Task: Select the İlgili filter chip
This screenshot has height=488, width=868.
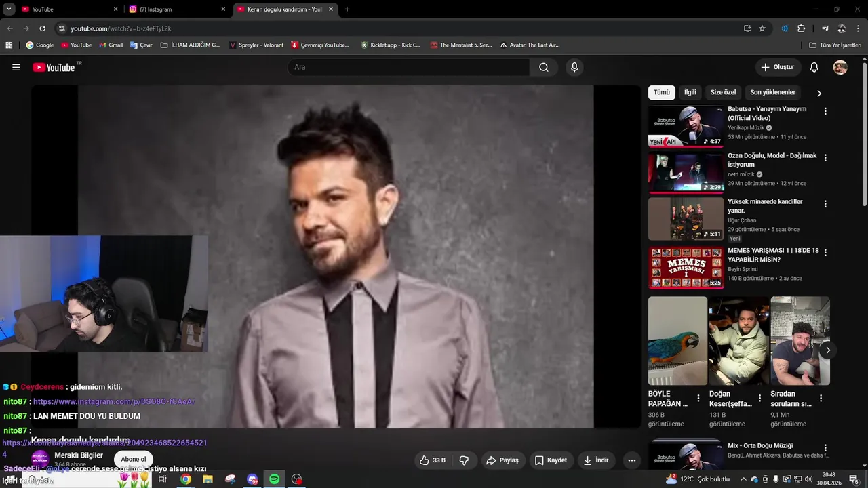Action: pos(690,92)
